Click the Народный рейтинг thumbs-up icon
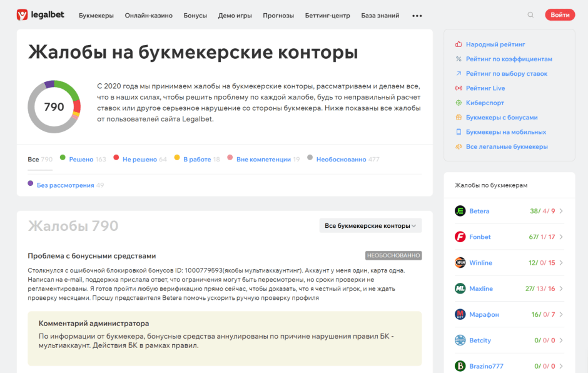588x373 pixels. [x=459, y=44]
